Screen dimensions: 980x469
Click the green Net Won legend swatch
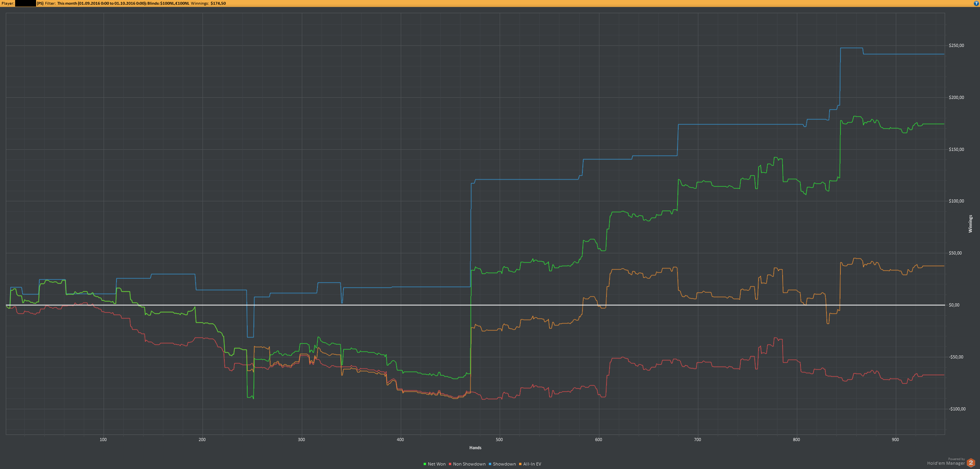pos(425,464)
